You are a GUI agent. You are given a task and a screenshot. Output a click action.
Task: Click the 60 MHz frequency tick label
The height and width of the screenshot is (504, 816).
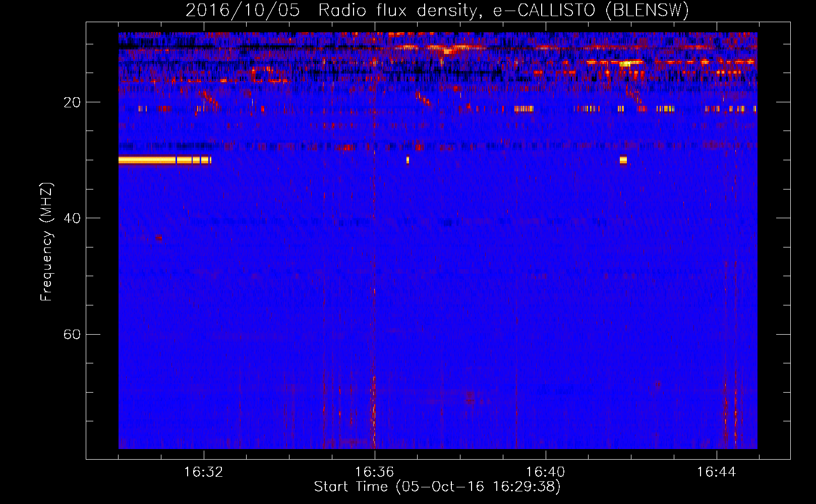72,334
